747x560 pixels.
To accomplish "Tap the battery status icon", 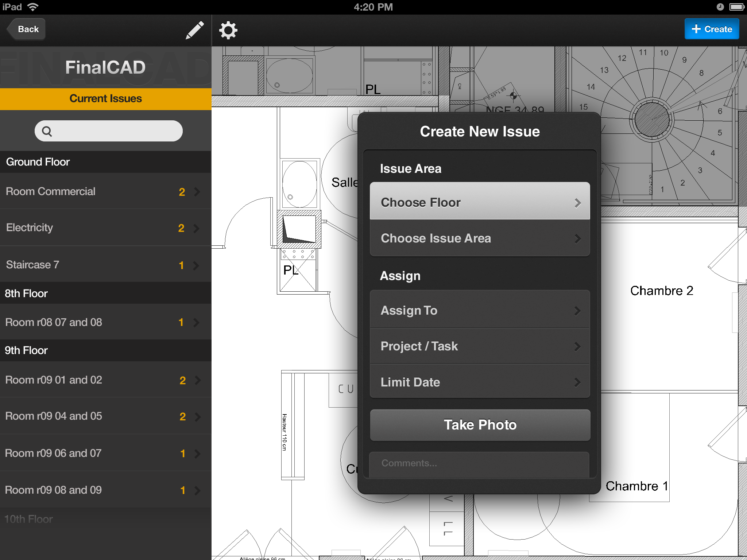I will tap(735, 7).
